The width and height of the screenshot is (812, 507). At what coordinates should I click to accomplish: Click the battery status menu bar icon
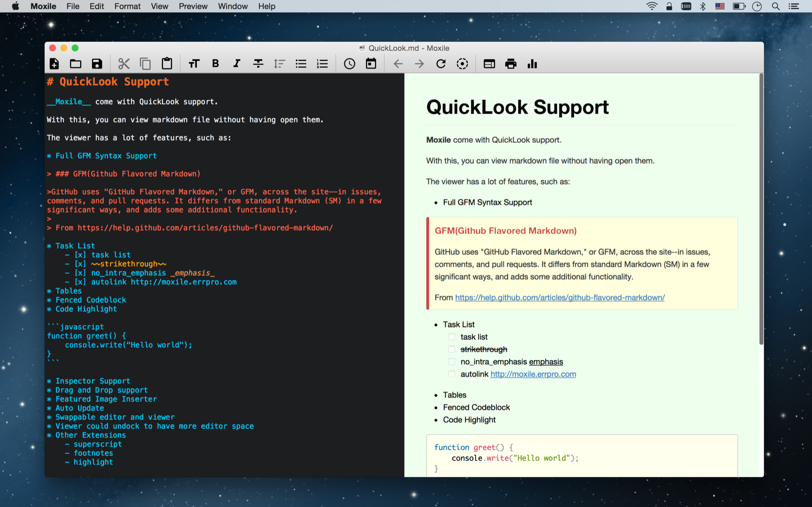pyautogui.click(x=738, y=6)
